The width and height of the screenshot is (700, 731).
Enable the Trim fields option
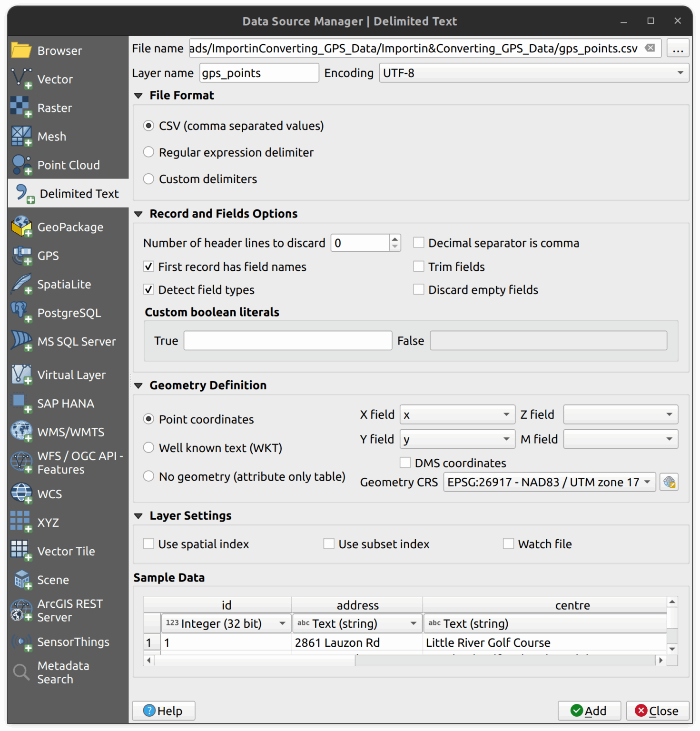click(419, 266)
